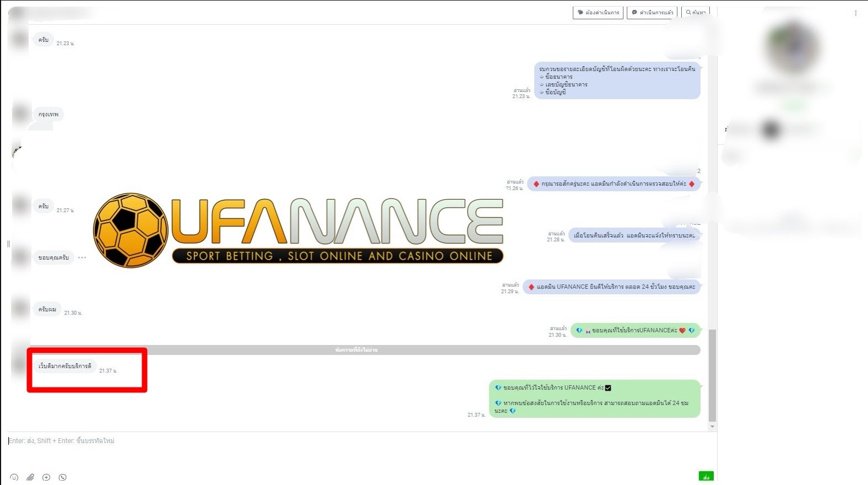Start a call with the phone icon

coord(63,477)
